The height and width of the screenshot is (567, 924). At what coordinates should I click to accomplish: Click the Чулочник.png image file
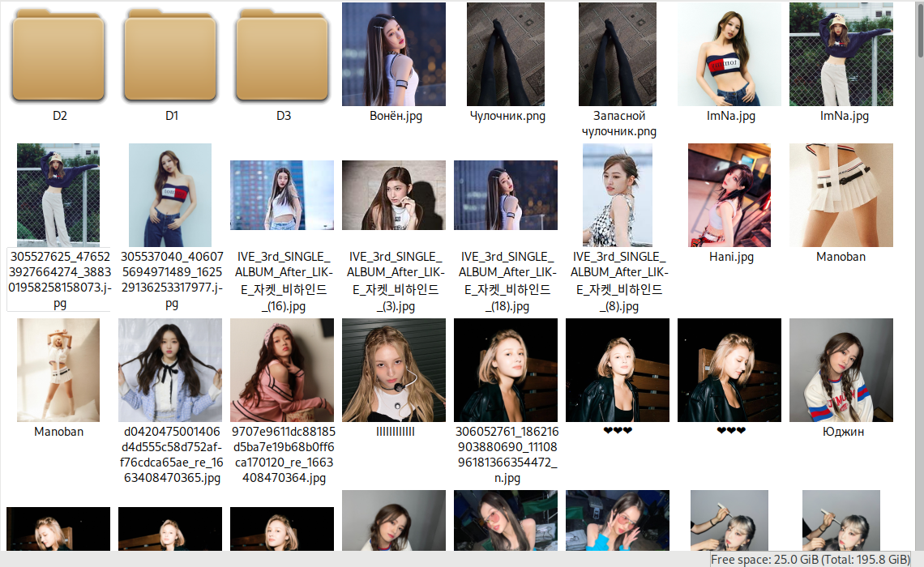click(507, 54)
